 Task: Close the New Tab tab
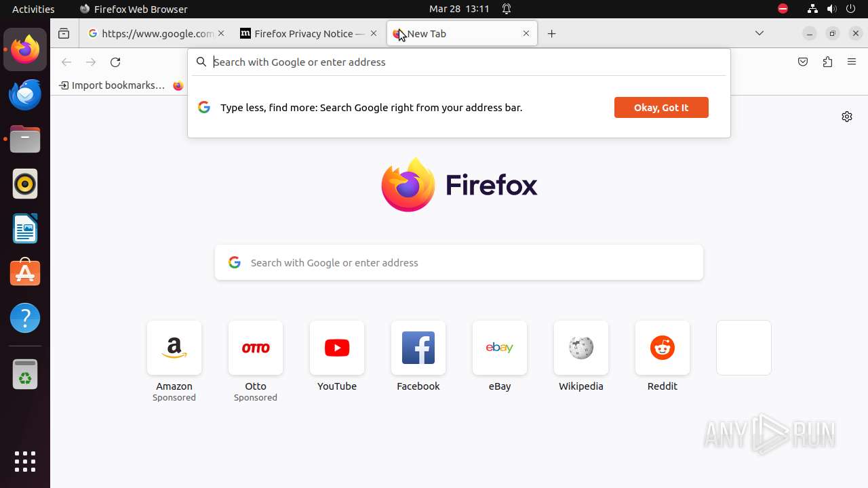[526, 33]
